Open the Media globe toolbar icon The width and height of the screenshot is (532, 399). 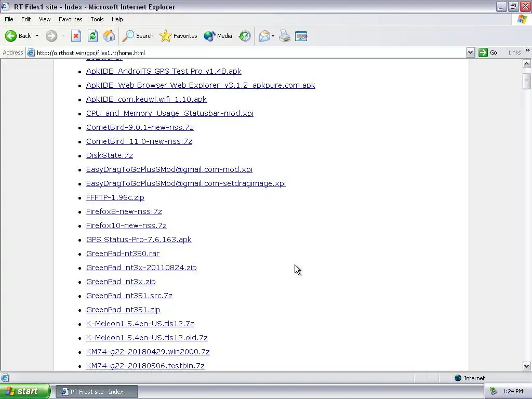click(209, 36)
